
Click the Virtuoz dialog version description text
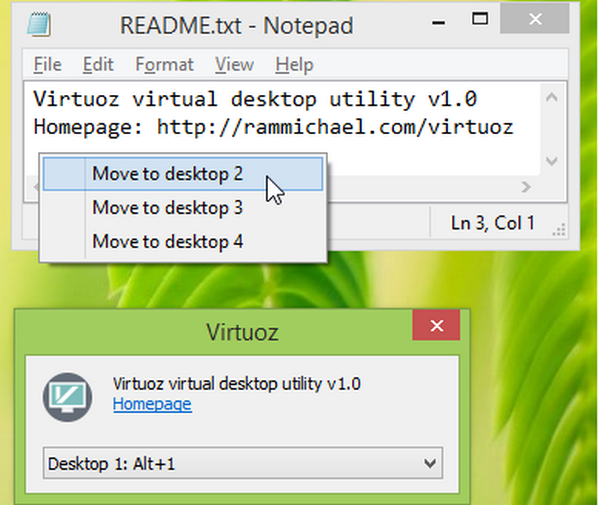236,383
